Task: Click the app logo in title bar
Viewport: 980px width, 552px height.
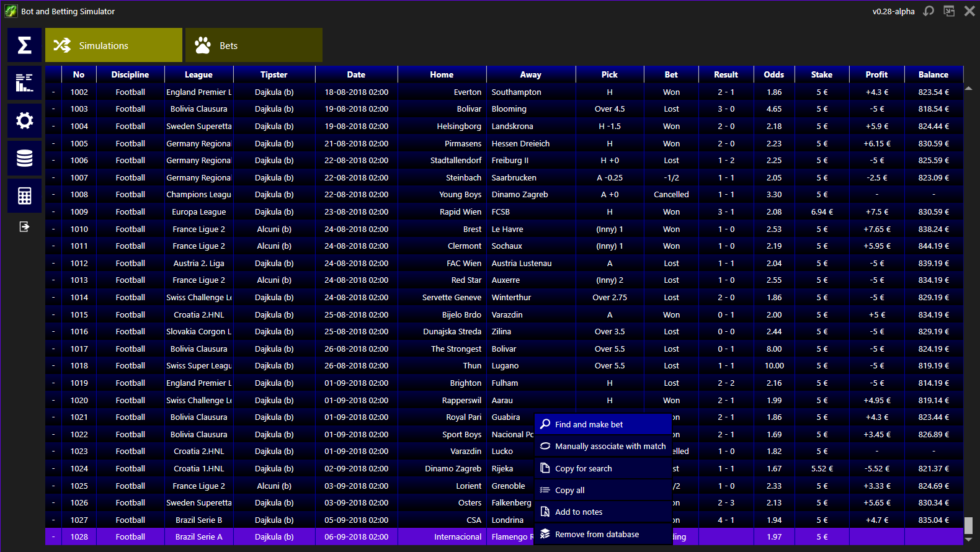Action: coord(11,11)
